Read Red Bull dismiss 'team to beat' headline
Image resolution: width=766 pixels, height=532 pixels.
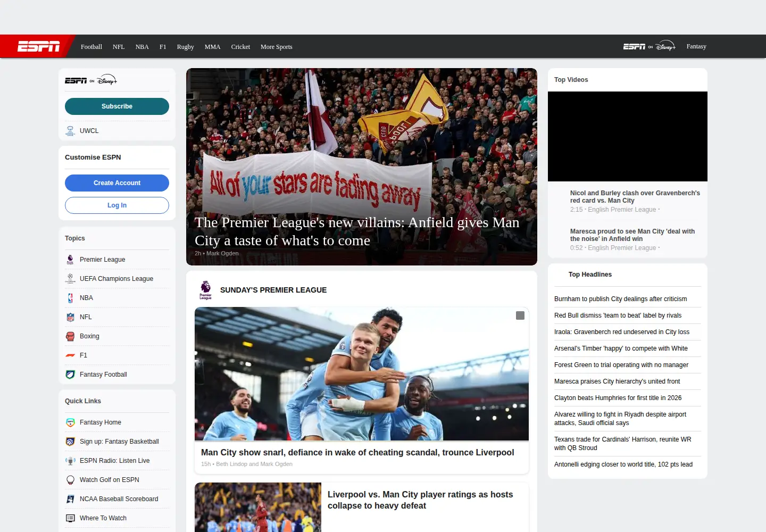pyautogui.click(x=618, y=315)
